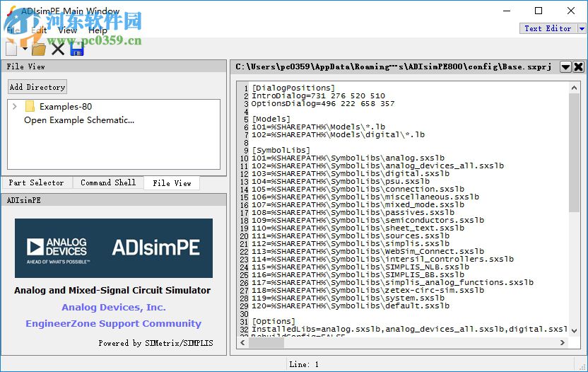Image resolution: width=588 pixels, height=372 pixels.
Task: Click Open Example Schematic... entry
Action: click(x=79, y=120)
